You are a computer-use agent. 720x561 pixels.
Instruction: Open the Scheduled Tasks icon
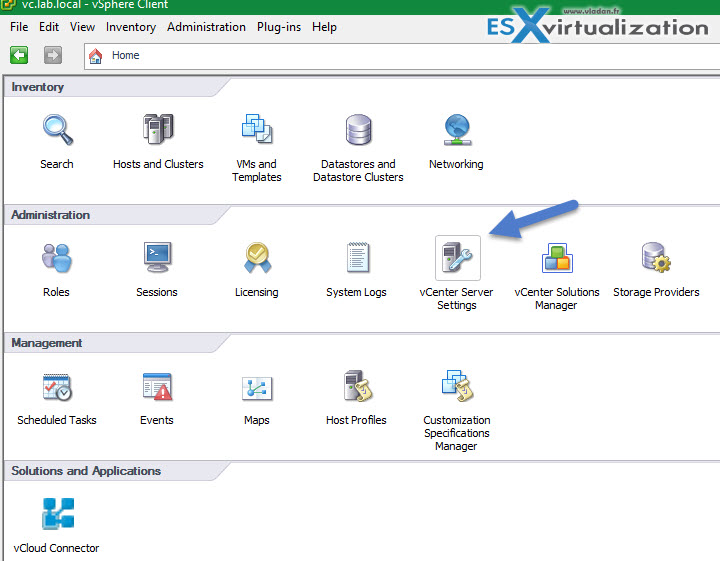pyautogui.click(x=57, y=387)
